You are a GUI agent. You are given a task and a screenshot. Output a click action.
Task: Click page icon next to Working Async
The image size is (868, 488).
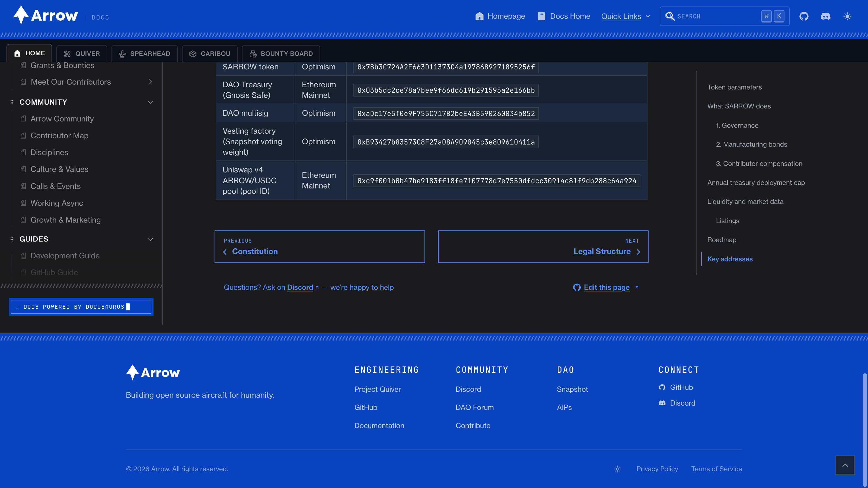pyautogui.click(x=23, y=203)
